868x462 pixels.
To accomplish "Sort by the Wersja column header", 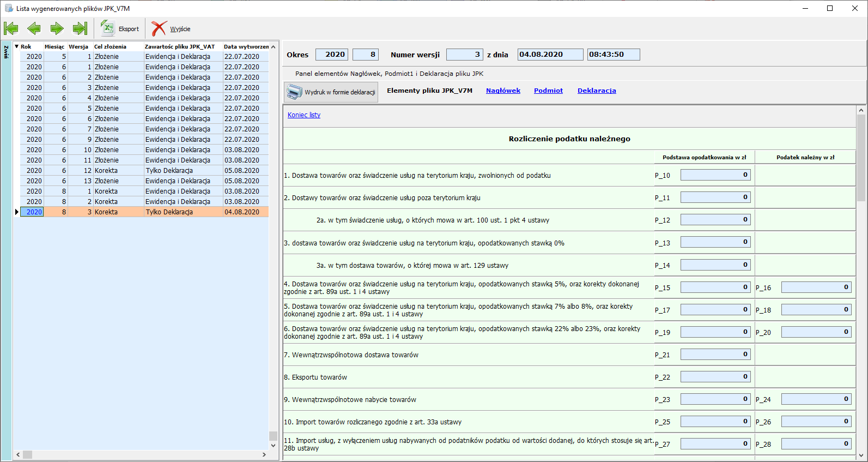I will tap(80, 46).
